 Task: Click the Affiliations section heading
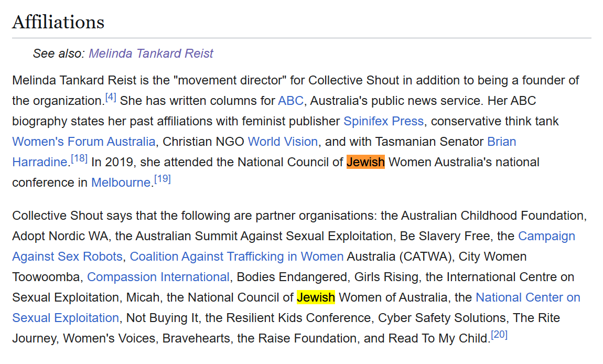[58, 22]
